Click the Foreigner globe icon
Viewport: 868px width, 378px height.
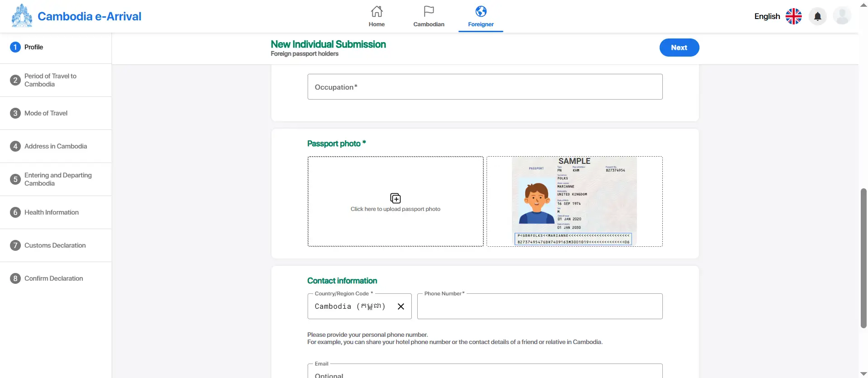point(481,11)
